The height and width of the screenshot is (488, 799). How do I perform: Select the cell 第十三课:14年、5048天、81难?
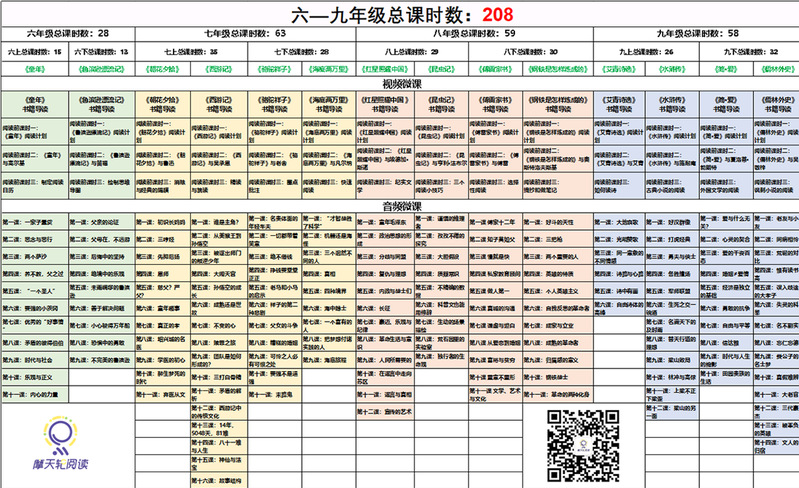(x=219, y=429)
